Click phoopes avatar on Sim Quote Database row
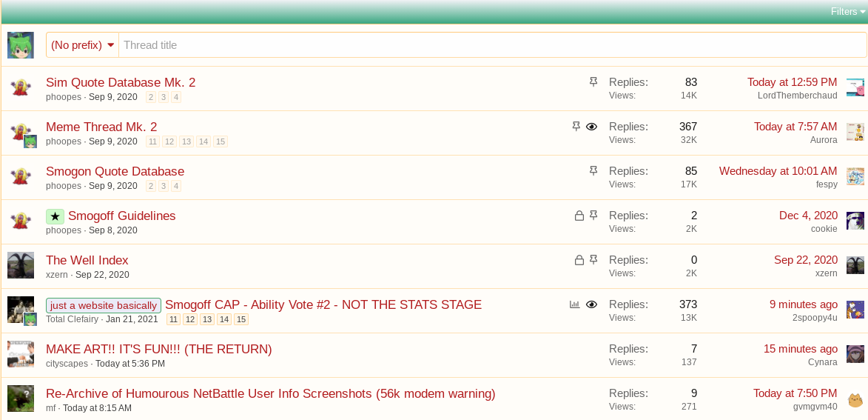Viewport: 868px width, 420px height. pos(21,87)
